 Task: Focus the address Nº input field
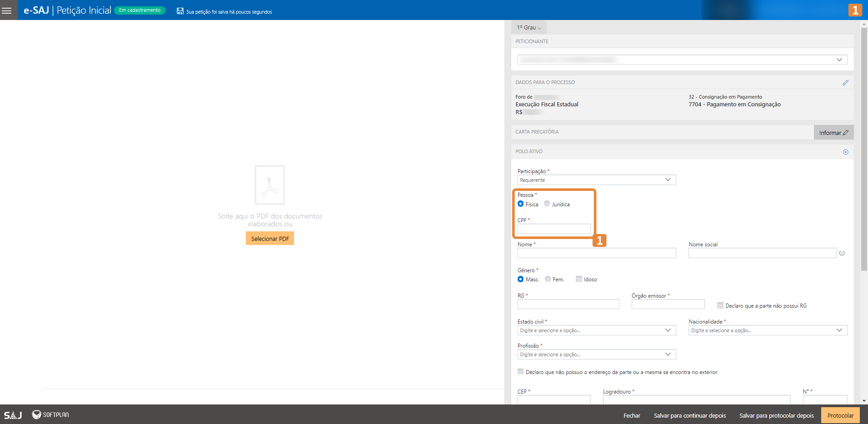pos(825,400)
